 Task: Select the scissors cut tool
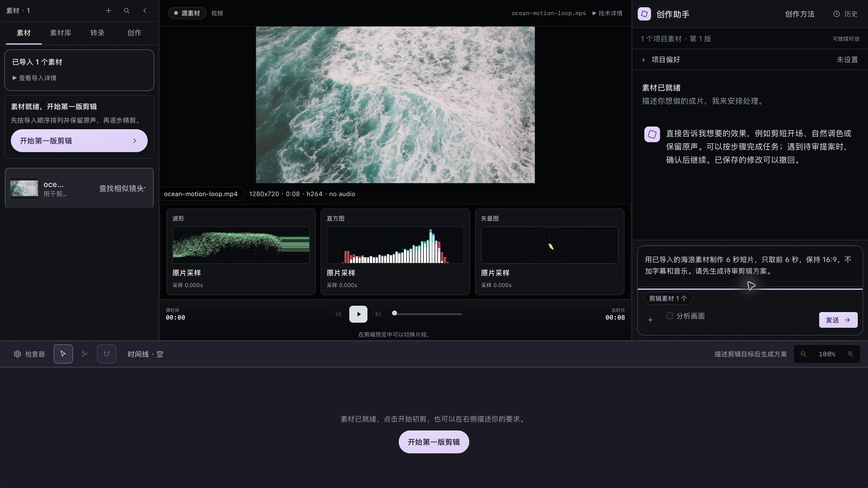85,354
